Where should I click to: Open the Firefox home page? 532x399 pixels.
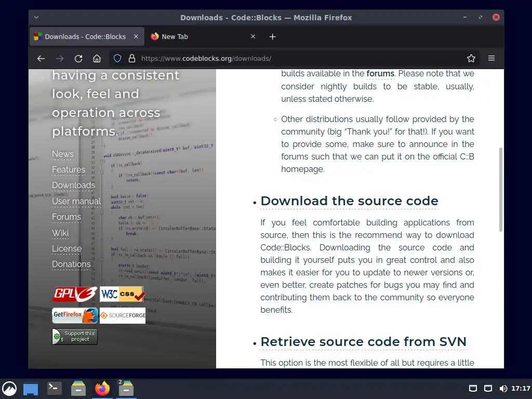pos(97,58)
